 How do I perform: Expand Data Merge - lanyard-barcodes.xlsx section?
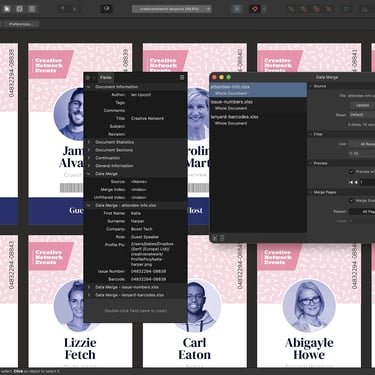(x=89, y=295)
